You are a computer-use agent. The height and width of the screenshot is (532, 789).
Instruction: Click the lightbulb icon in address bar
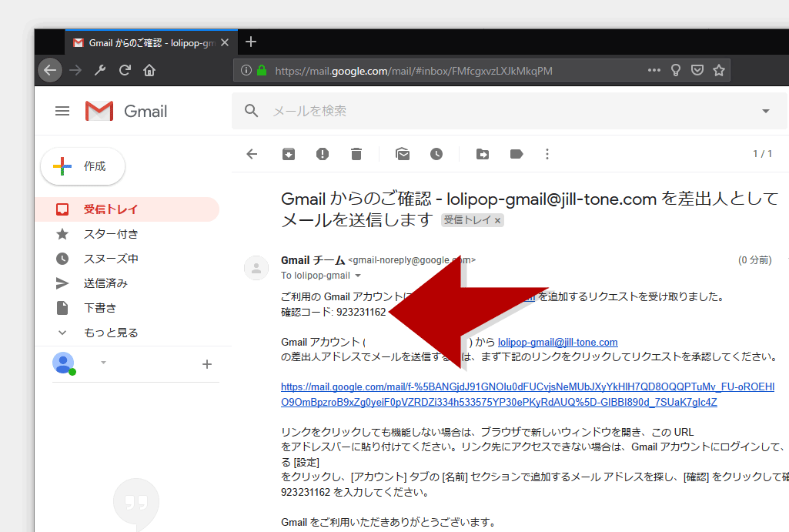676,70
